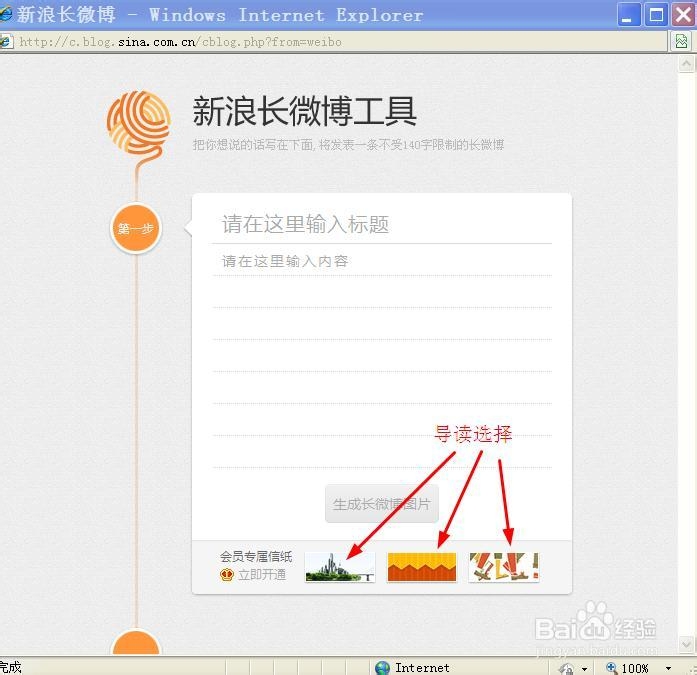The width and height of the screenshot is (697, 675).
Task: Click the security lock icon in status bar
Action: 567,668
